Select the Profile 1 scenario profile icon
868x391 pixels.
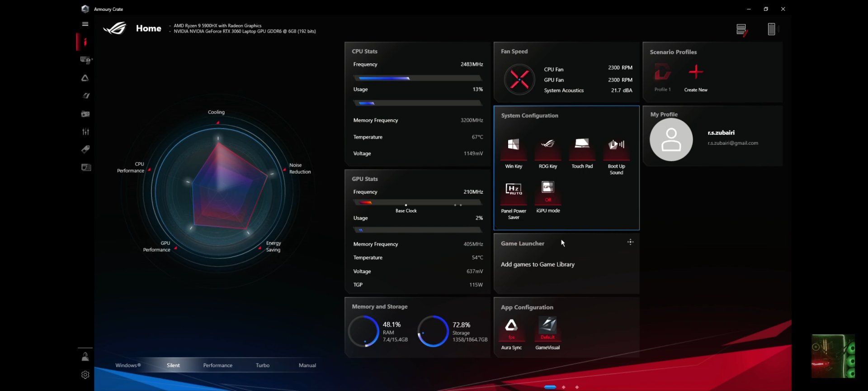pos(663,72)
